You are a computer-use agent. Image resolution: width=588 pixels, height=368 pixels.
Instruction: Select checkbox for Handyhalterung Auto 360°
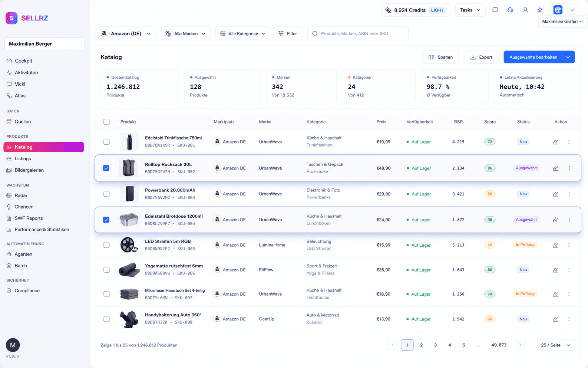[x=106, y=319]
